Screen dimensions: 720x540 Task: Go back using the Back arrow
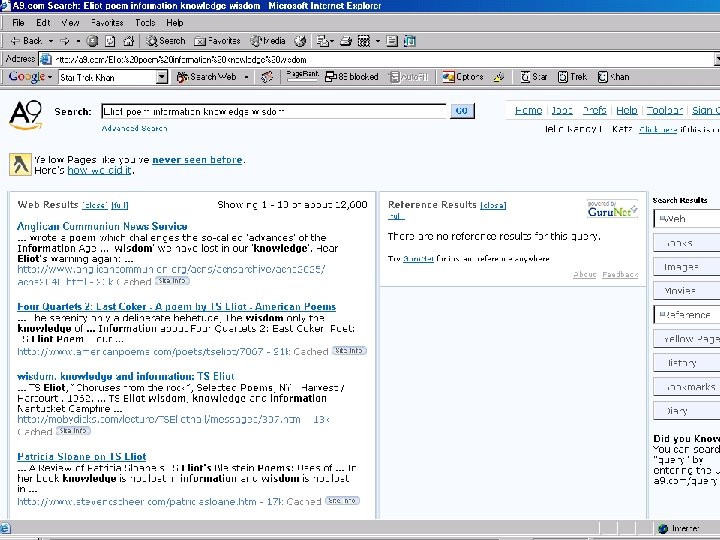[x=26, y=41]
